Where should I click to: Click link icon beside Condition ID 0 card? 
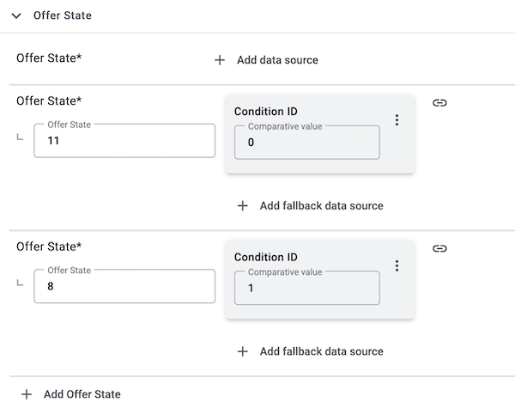[x=439, y=103]
